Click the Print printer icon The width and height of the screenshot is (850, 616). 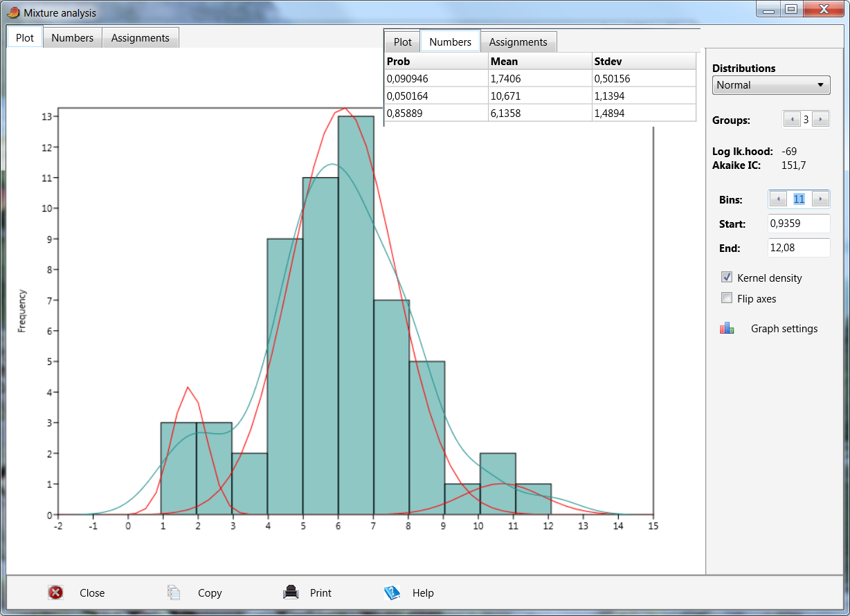point(291,592)
